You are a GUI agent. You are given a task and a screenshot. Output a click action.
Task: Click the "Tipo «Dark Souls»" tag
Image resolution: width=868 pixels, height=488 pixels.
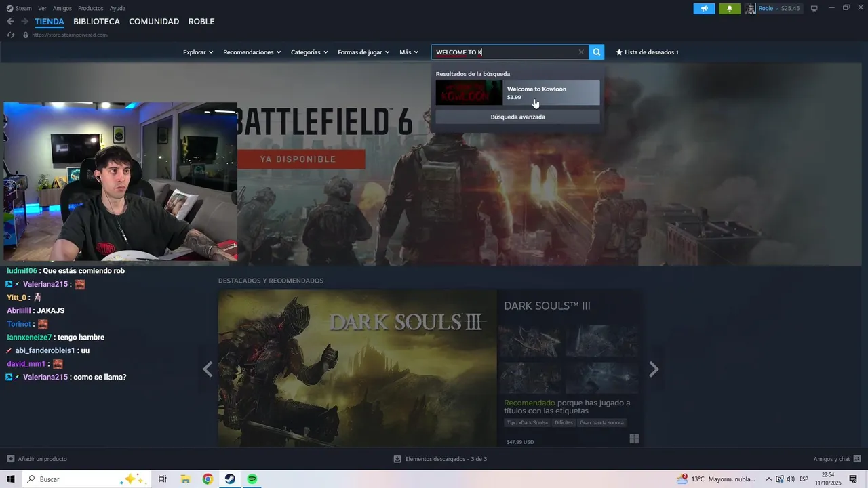[x=528, y=423]
